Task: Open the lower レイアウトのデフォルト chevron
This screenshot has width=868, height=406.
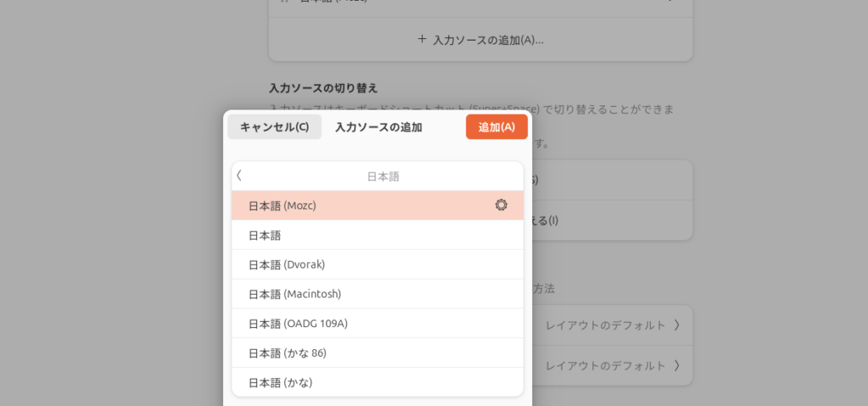Action: [x=676, y=365]
